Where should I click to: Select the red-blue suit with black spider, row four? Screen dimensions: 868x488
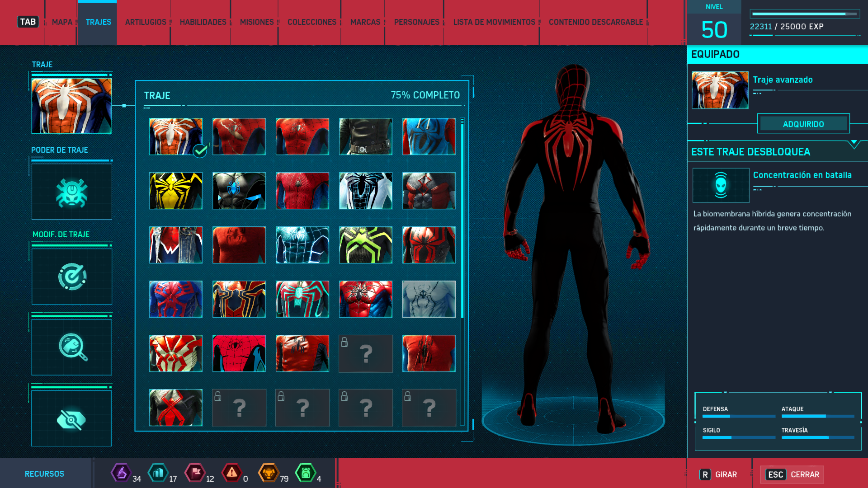(x=366, y=299)
